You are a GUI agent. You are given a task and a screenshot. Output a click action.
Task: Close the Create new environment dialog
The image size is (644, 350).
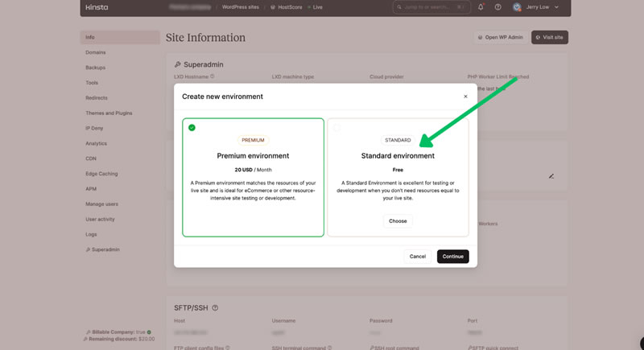coord(465,97)
